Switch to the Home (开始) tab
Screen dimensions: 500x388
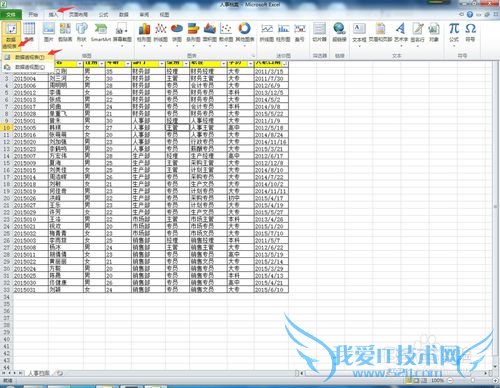pyautogui.click(x=33, y=14)
